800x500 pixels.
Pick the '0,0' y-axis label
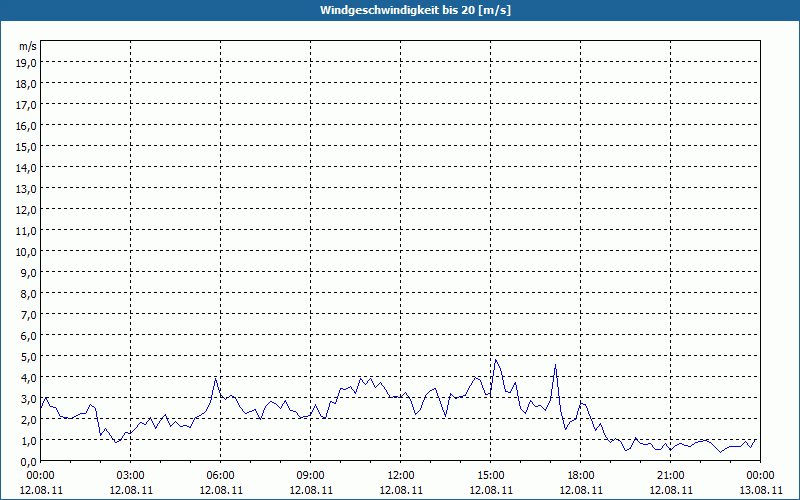coord(30,462)
